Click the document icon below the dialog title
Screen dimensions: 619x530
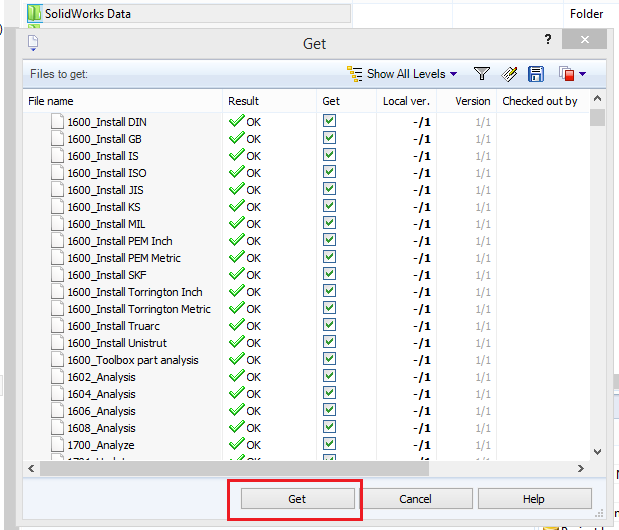(x=33, y=42)
